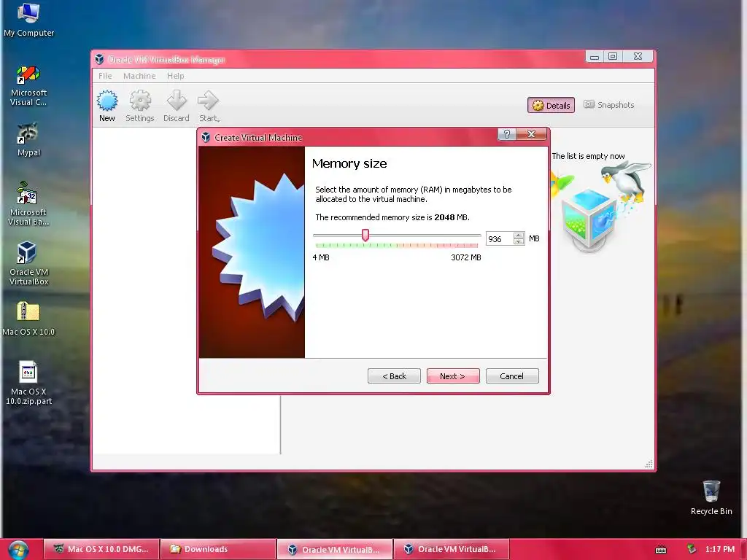Screen dimensions: 747x560
Task: Decrease memory with the spinner down arrow
Action: 519,242
